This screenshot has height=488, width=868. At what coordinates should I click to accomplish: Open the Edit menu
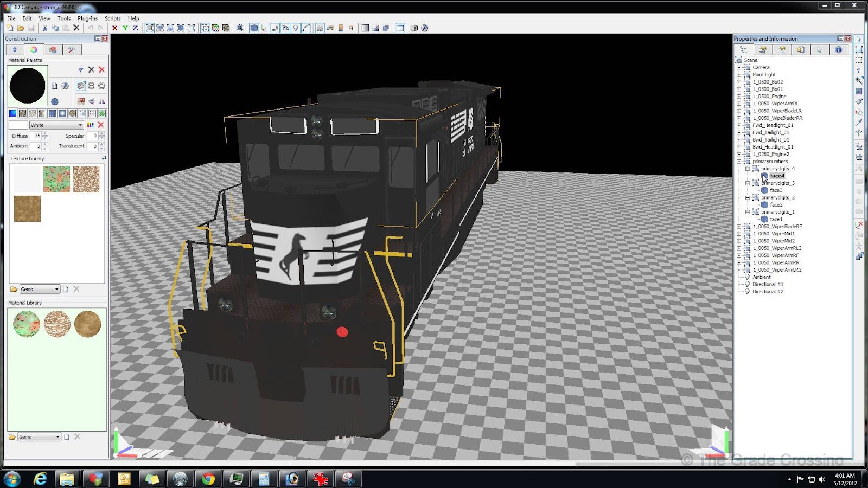[27, 18]
